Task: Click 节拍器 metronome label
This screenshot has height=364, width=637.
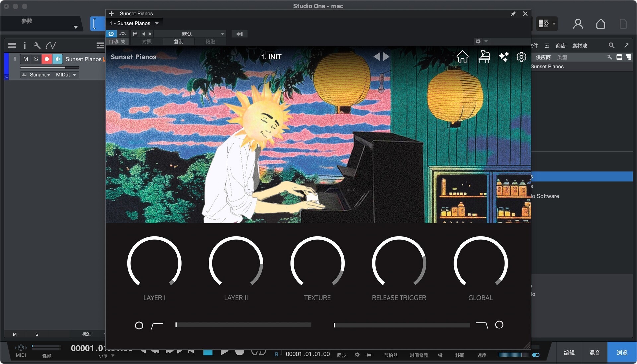Action: [x=391, y=355]
